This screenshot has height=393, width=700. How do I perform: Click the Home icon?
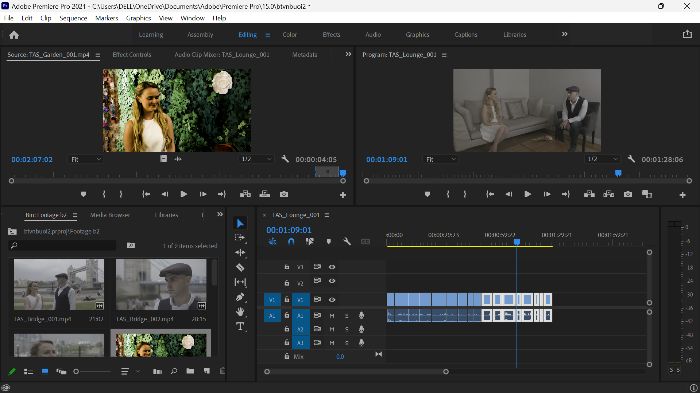click(x=14, y=35)
